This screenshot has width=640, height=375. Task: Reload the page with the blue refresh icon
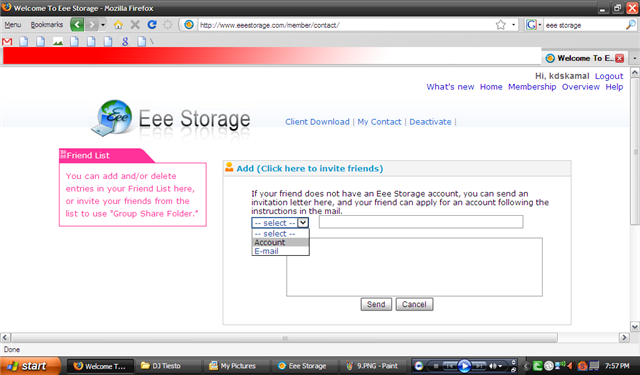click(152, 25)
